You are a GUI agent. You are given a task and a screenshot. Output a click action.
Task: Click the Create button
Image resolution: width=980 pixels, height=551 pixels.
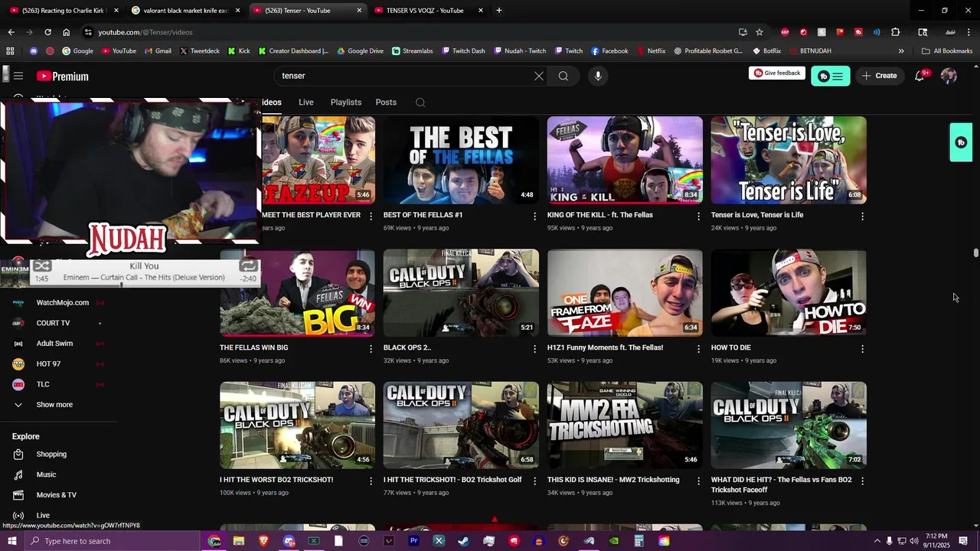879,76
